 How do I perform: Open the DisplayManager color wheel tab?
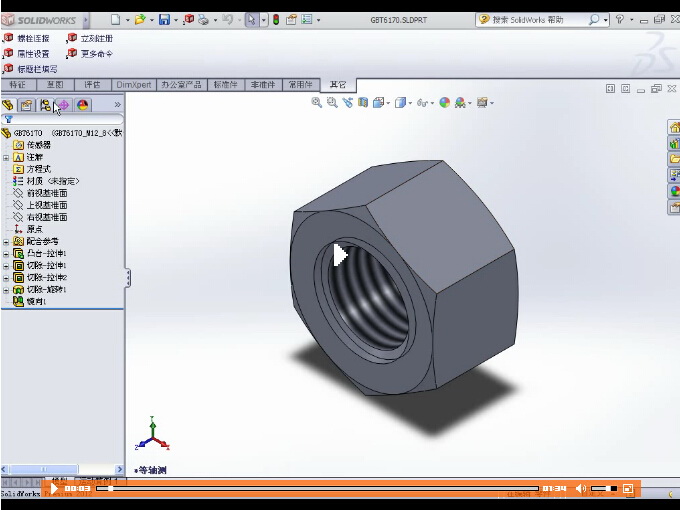click(83, 105)
